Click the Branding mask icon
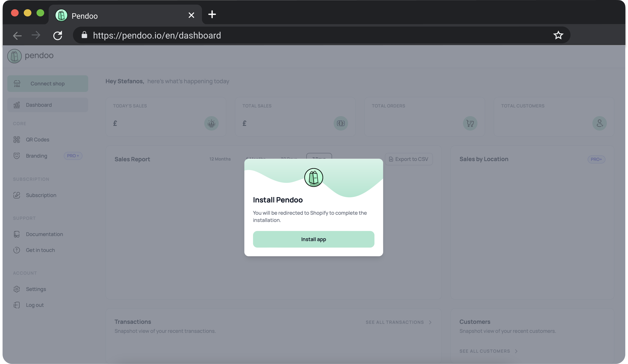The image size is (628, 364). pos(17,156)
